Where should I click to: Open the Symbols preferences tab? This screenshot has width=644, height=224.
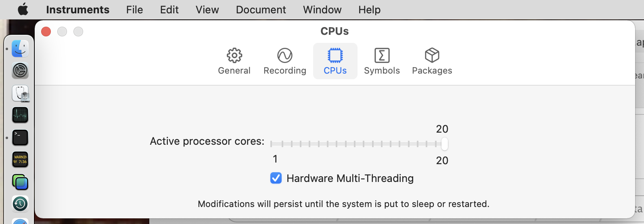coord(382,61)
